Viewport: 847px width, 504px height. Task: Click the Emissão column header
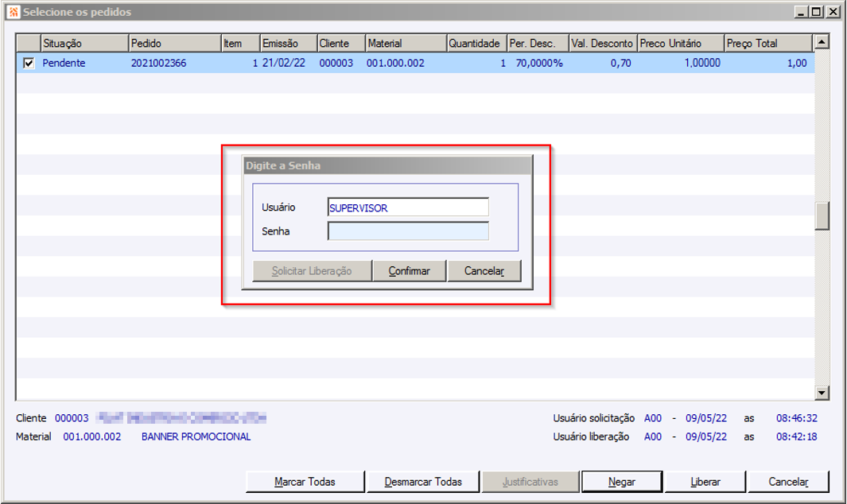[289, 43]
